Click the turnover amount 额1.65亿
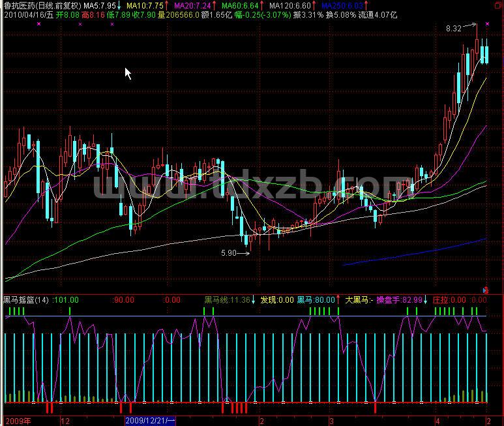Screen dimensions: 504x426 (216, 15)
